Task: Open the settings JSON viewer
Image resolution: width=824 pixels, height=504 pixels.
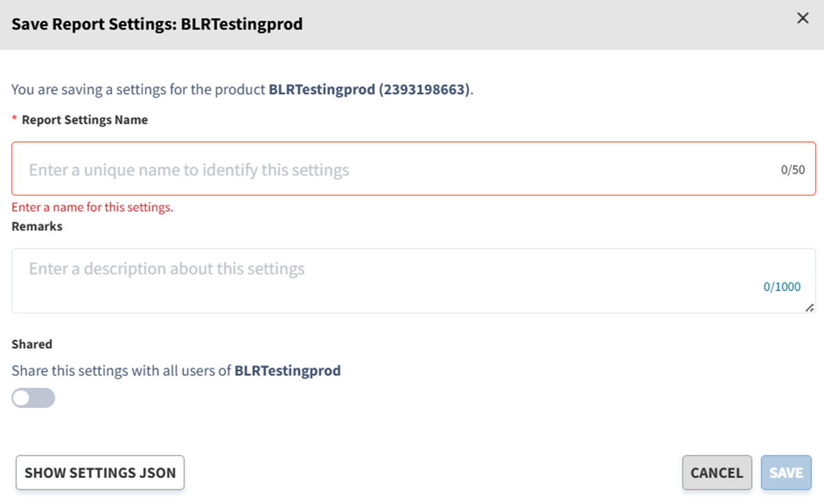Action: [99, 472]
